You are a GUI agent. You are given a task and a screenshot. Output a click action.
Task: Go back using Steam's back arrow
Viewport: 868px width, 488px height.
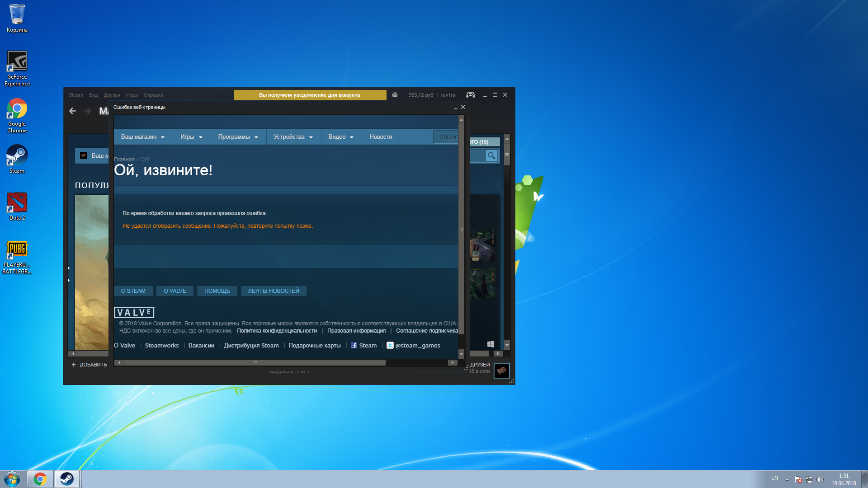pyautogui.click(x=72, y=111)
